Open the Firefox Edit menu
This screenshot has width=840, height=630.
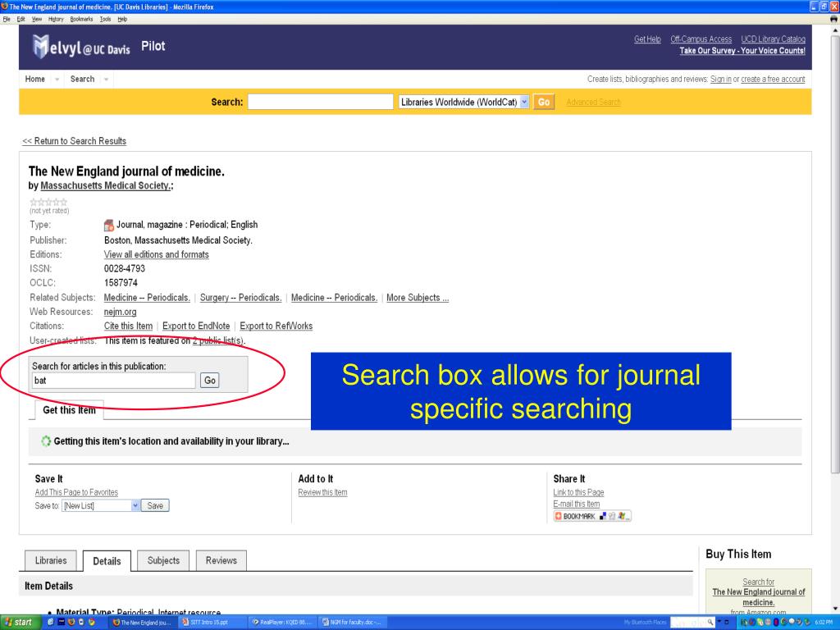pyautogui.click(x=21, y=19)
